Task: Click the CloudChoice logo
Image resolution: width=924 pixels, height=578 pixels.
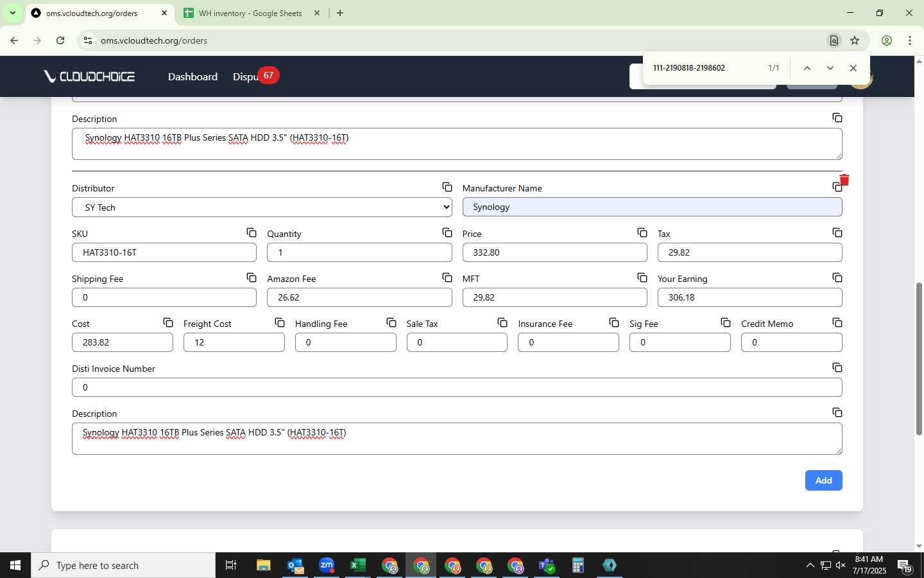Action: coord(89,76)
